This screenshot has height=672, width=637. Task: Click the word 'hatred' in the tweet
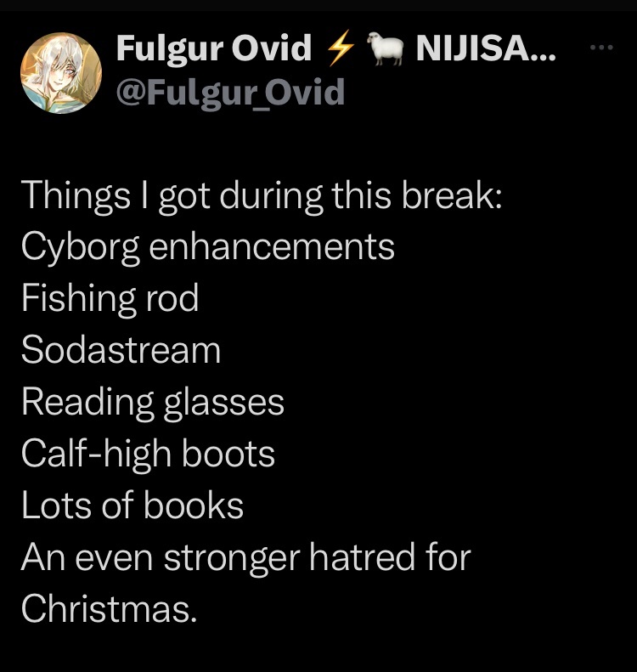(x=362, y=556)
